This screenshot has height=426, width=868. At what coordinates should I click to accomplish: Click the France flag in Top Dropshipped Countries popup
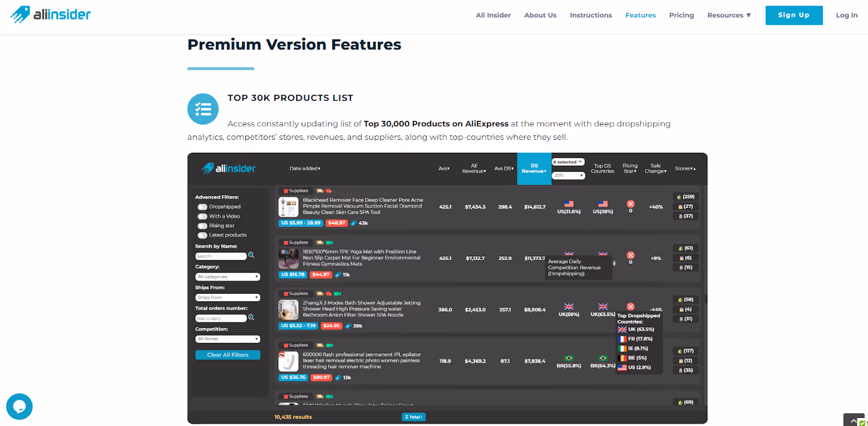pyautogui.click(x=622, y=339)
